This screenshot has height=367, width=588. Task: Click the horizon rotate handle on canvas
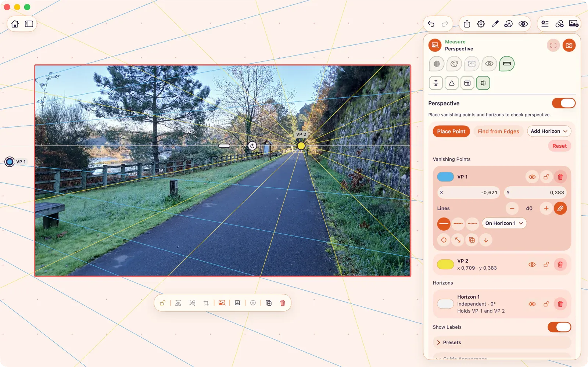tap(252, 146)
